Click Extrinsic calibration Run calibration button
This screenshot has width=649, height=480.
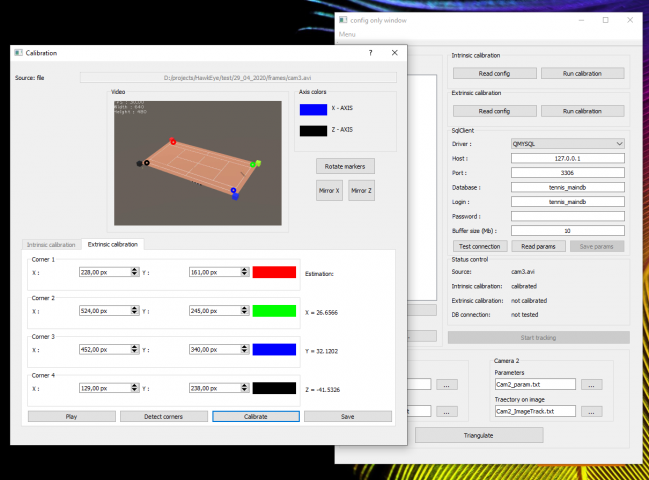(x=582, y=111)
